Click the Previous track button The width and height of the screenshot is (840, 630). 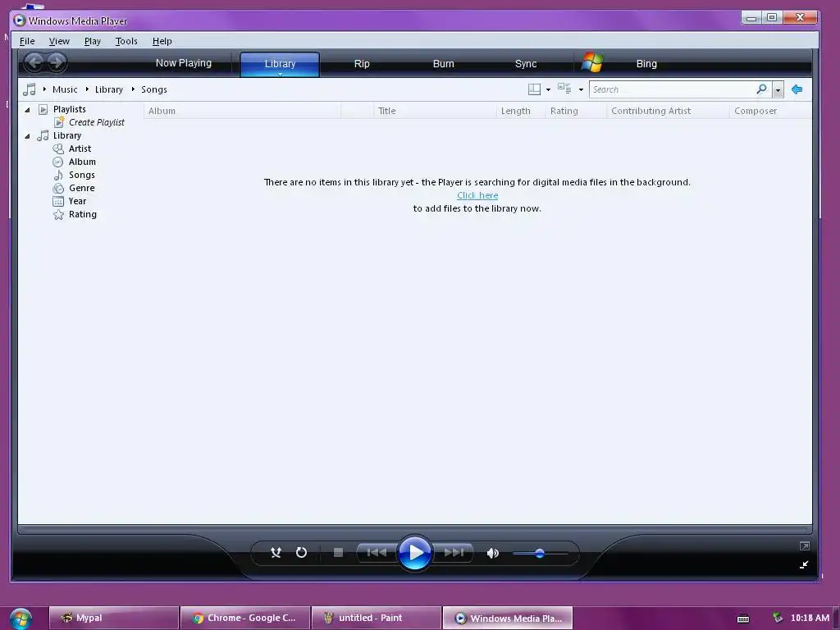tap(377, 552)
